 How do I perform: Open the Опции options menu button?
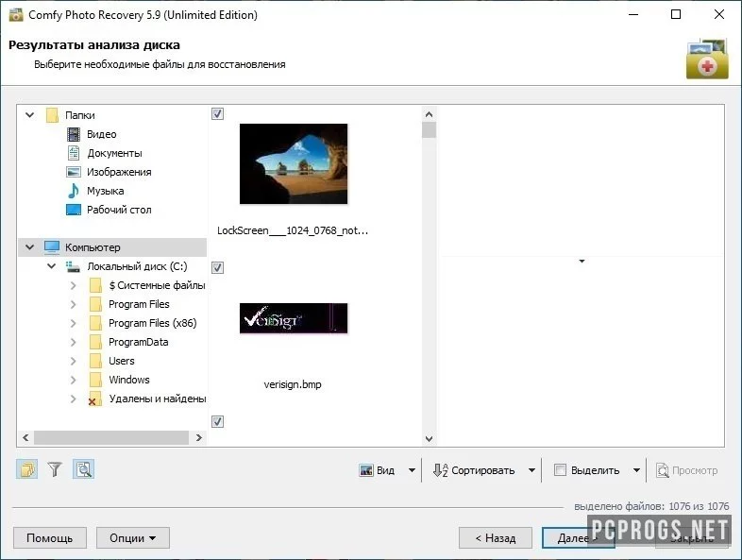pos(133,537)
